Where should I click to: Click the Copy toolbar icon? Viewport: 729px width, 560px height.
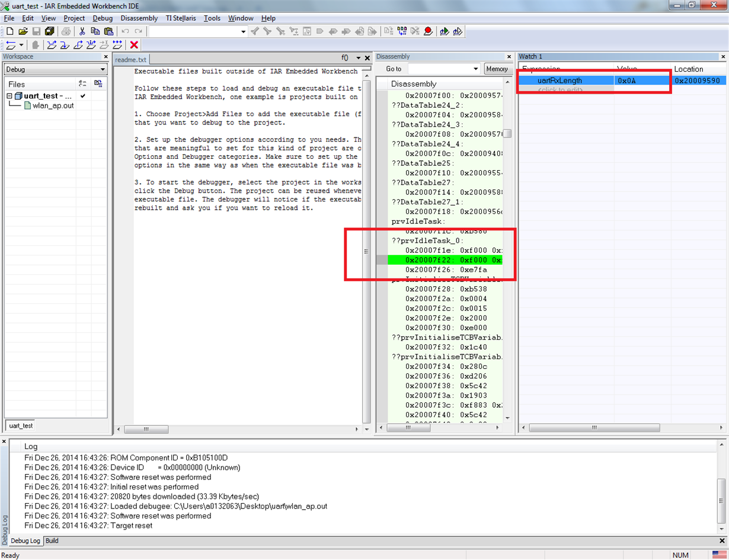95,31
